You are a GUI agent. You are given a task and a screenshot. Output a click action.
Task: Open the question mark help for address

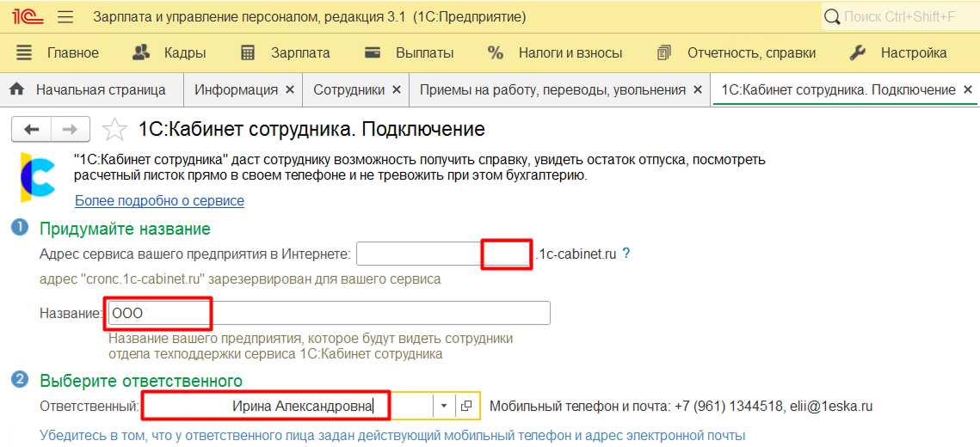point(626,254)
